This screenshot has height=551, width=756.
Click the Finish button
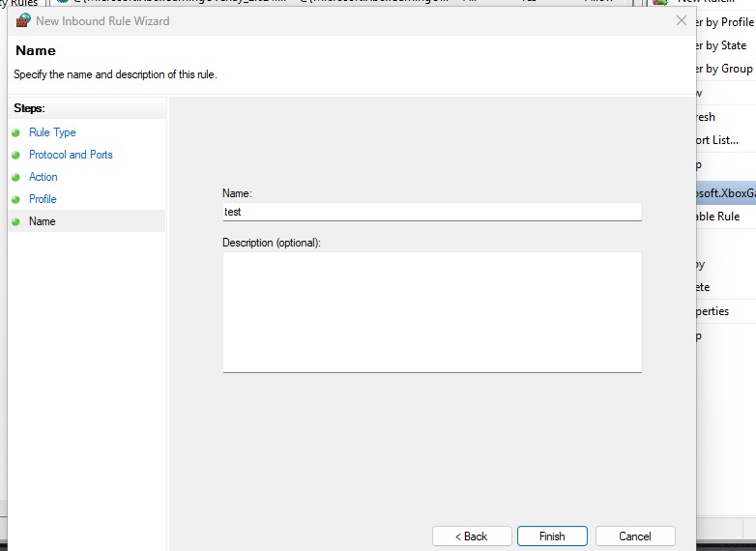pos(552,536)
